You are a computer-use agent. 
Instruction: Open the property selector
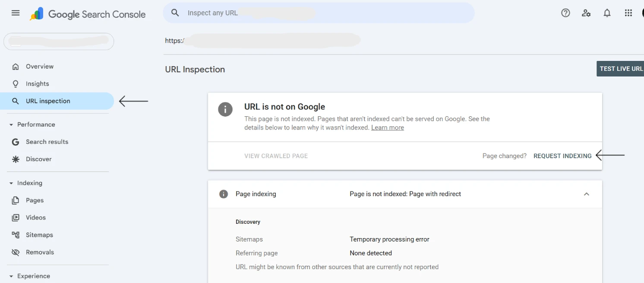[x=59, y=41]
